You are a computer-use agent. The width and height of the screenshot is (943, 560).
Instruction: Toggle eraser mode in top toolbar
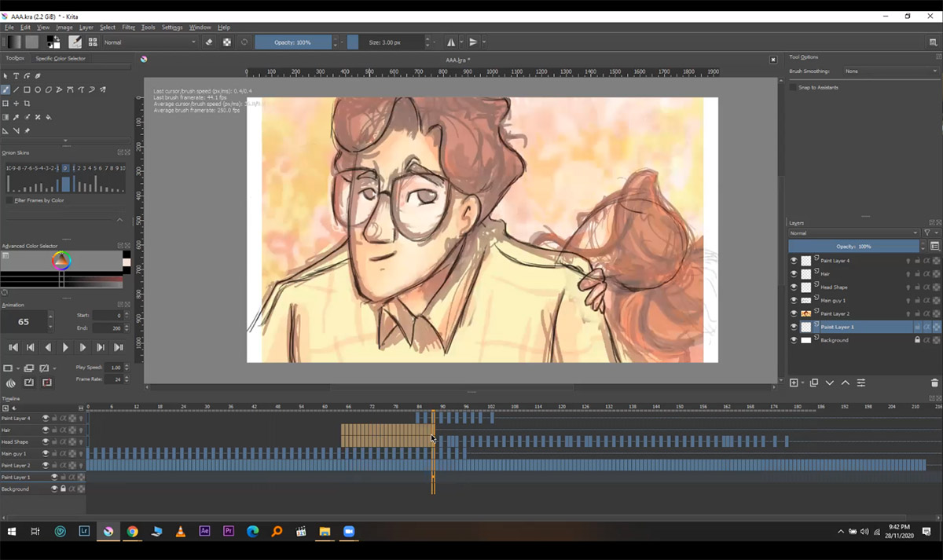pyautogui.click(x=209, y=42)
